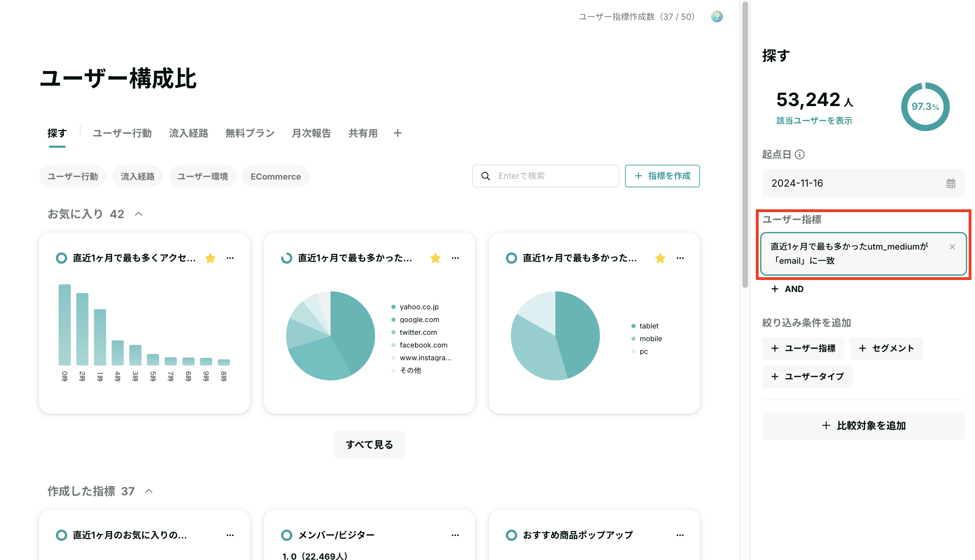Open more menu on the referrer pie card
This screenshot has width=975, height=560.
tap(455, 258)
